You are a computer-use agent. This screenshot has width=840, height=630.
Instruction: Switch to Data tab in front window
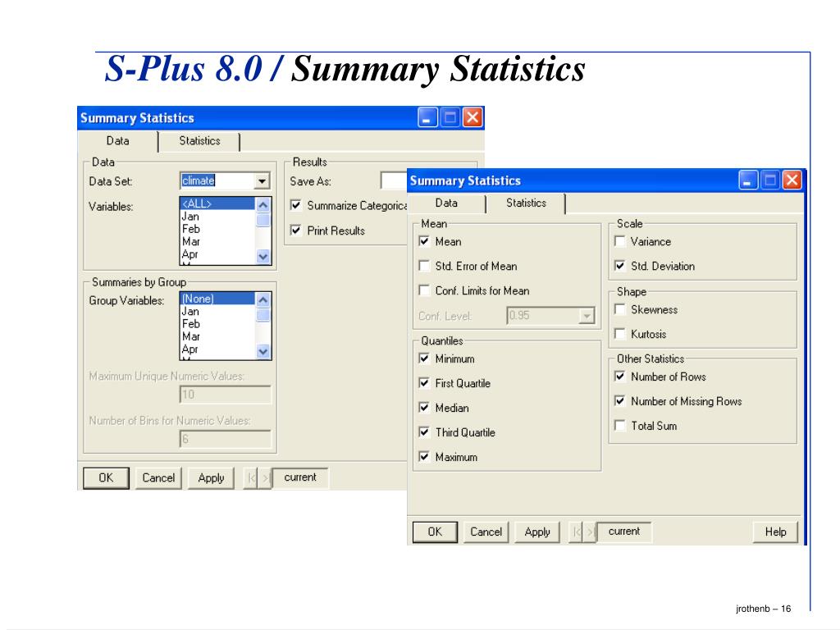[x=446, y=203]
